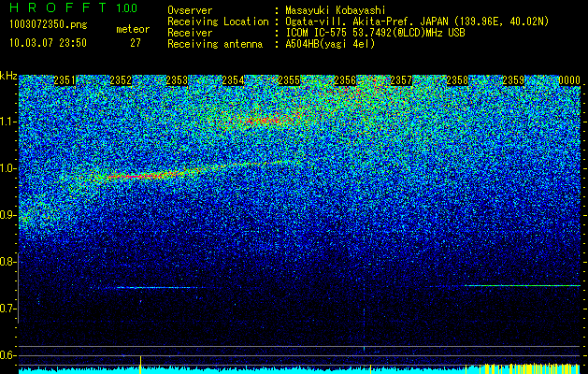Click the timestamp 10.03.07 23:50
This screenshot has width=588, height=374.
48,43
